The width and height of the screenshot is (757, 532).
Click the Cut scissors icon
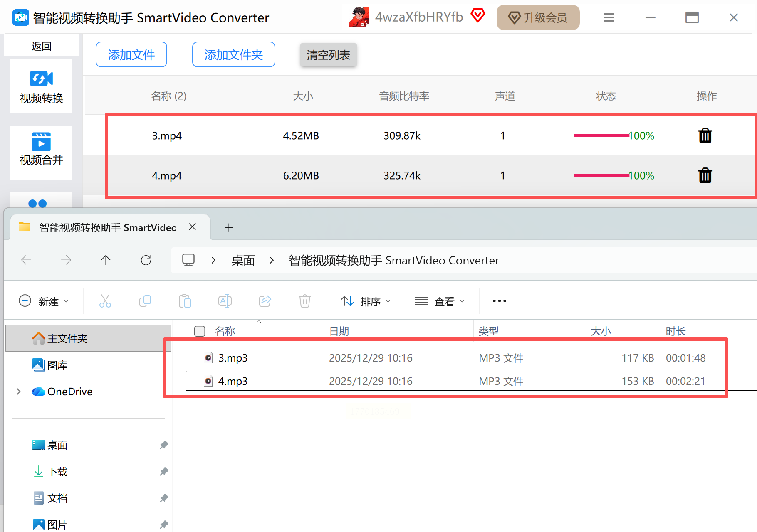105,301
